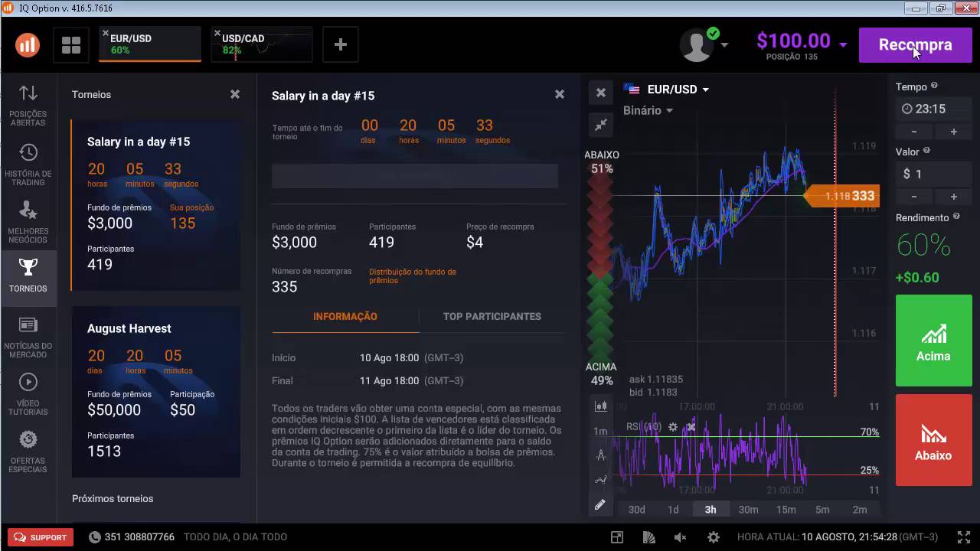
Task: Select the August Harvest tournament card
Action: (156, 392)
